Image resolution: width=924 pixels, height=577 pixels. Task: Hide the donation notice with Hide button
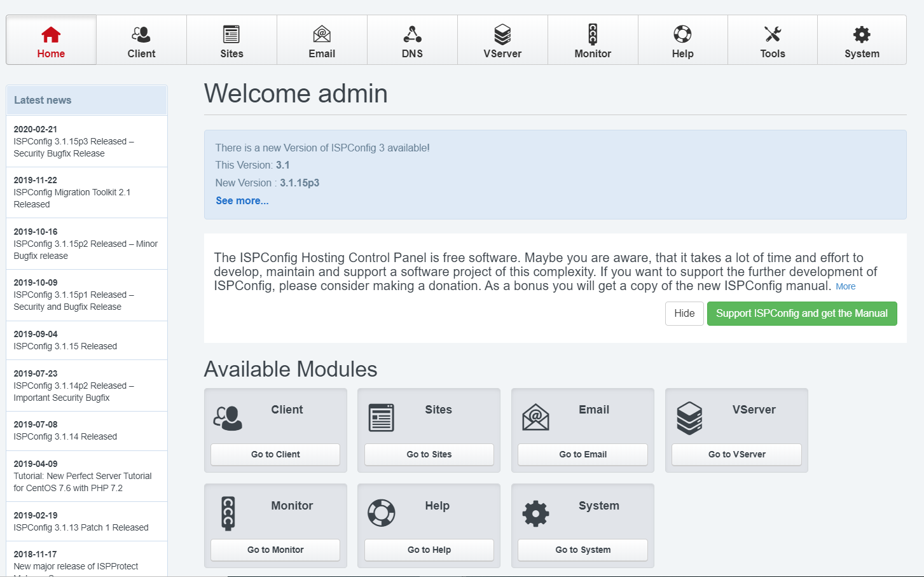[684, 313]
